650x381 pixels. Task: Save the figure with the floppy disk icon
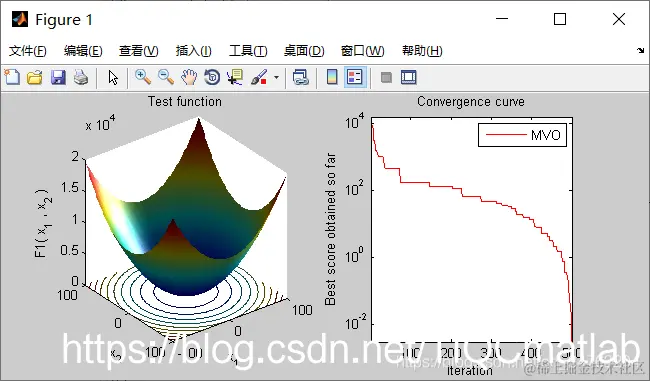pos(58,77)
